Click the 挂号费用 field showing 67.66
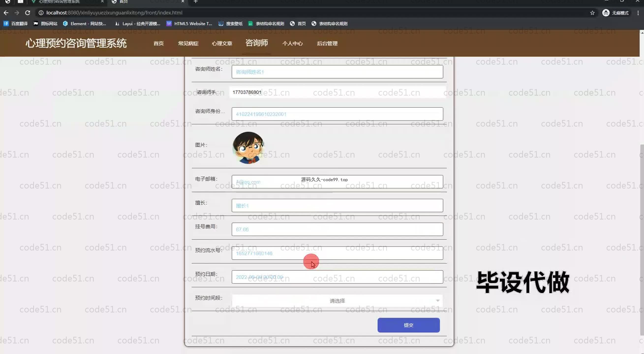The height and width of the screenshot is (354, 644). point(337,229)
